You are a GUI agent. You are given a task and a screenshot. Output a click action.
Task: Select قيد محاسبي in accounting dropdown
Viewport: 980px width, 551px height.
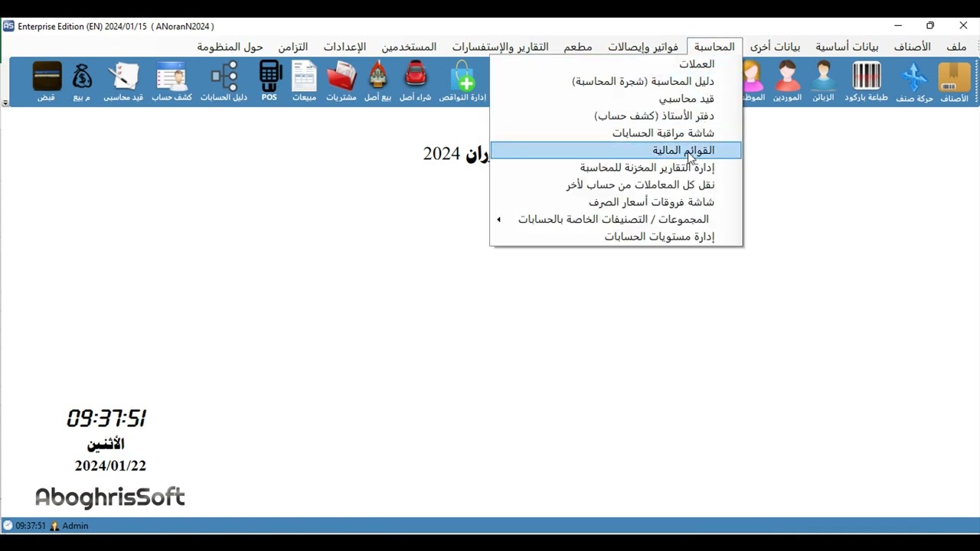pos(616,99)
